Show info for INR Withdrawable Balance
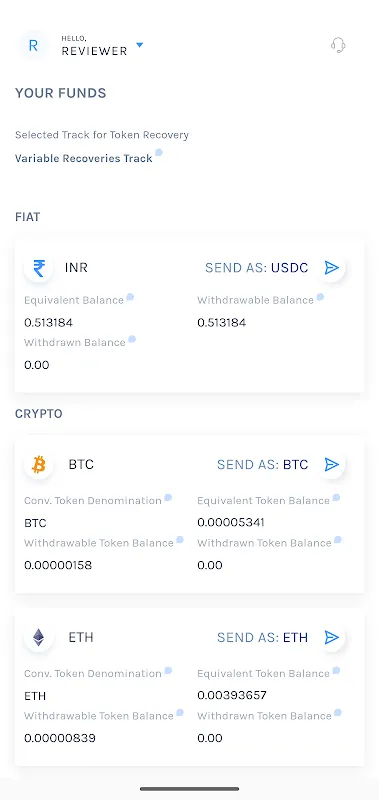The width and height of the screenshot is (379, 800). pyautogui.click(x=320, y=296)
